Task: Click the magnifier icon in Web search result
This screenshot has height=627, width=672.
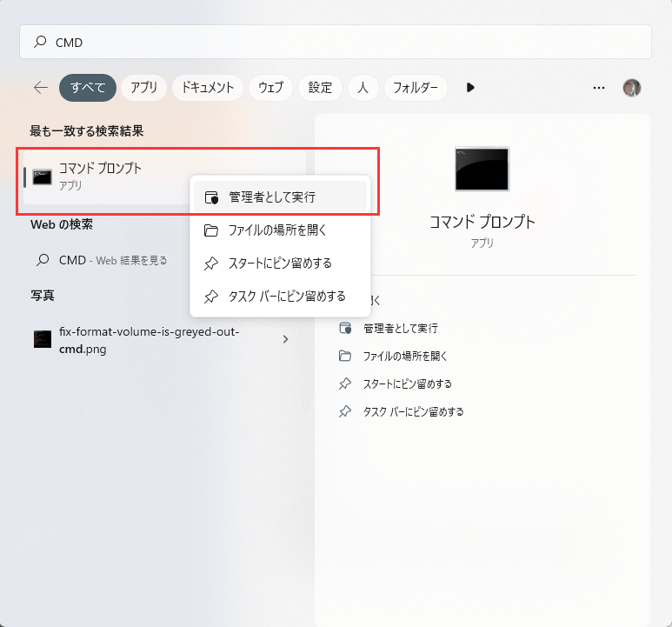Action: [x=42, y=260]
